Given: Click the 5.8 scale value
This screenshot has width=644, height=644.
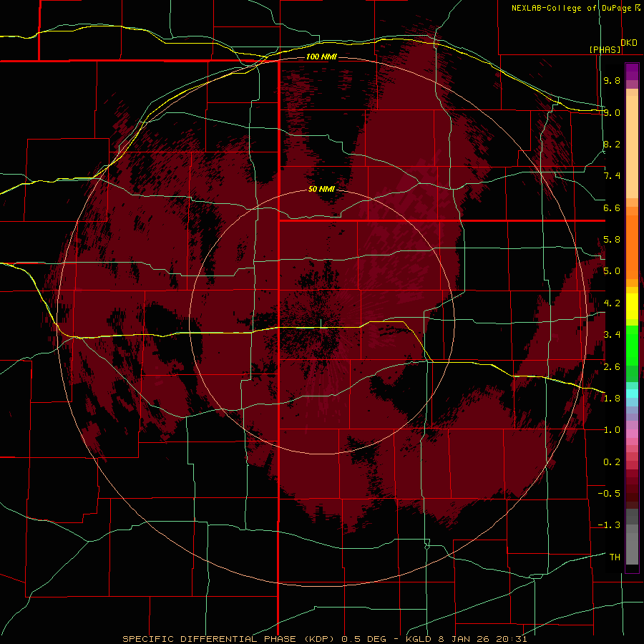Looking at the screenshot, I should tap(612, 240).
